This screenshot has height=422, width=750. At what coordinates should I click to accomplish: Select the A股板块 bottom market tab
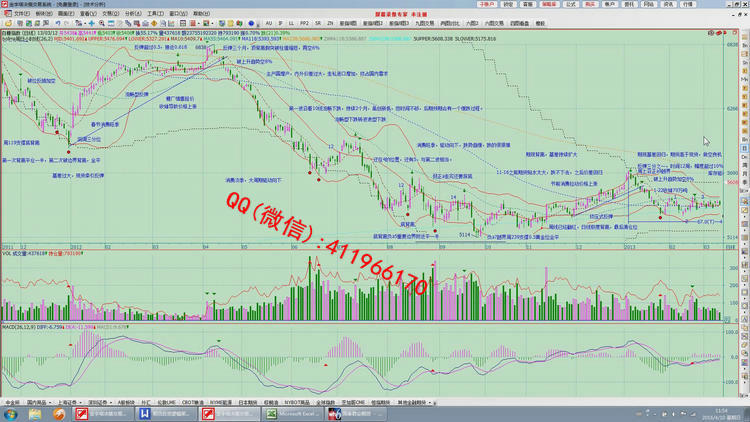(126, 403)
